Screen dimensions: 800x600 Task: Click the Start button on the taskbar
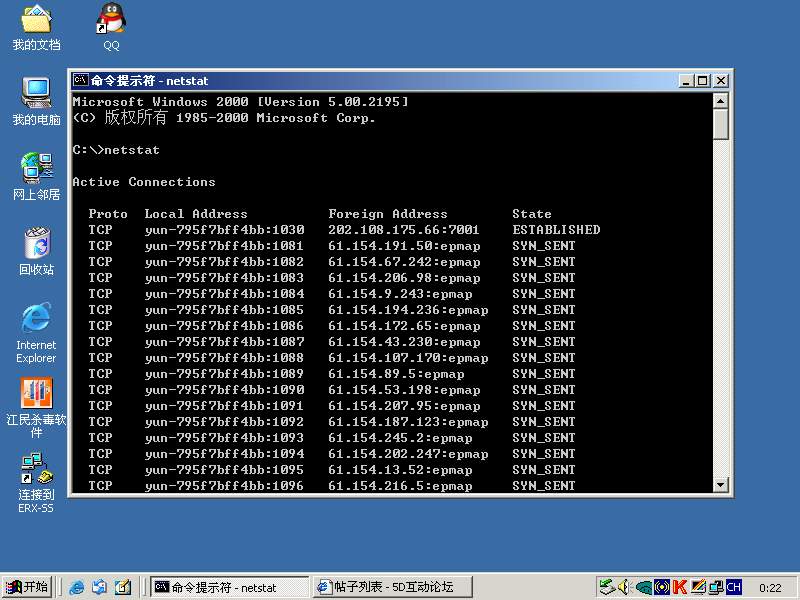pos(27,587)
